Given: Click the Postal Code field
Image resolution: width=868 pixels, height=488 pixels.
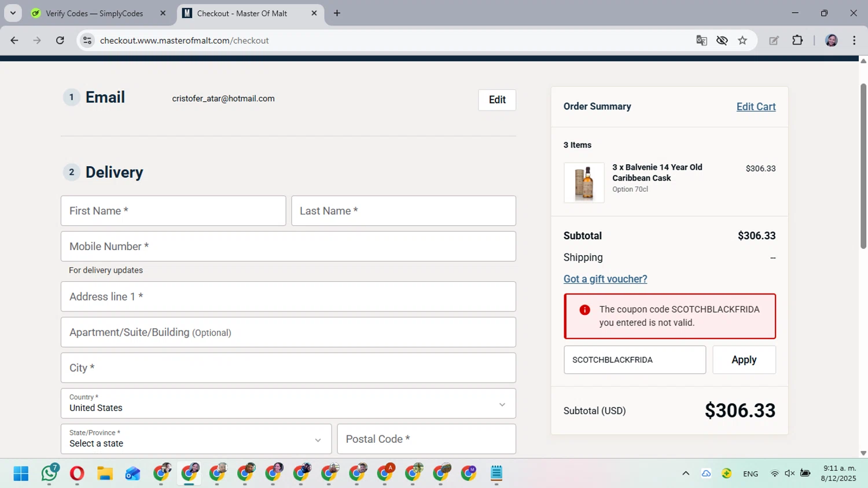Looking at the screenshot, I should tap(426, 439).
